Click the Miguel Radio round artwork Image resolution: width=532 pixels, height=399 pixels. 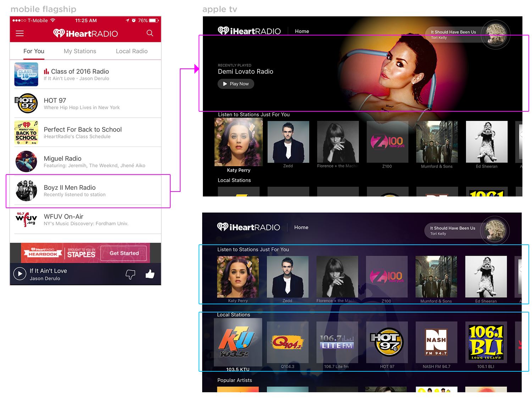point(26,161)
